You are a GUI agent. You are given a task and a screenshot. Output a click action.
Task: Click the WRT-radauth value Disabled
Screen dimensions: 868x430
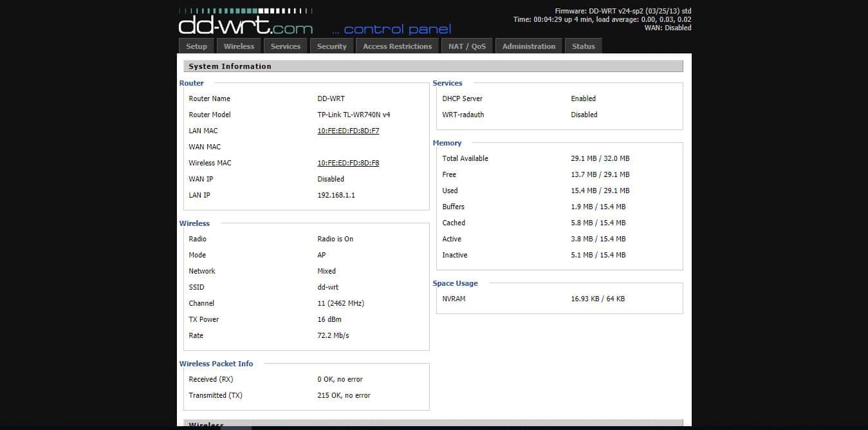click(584, 115)
